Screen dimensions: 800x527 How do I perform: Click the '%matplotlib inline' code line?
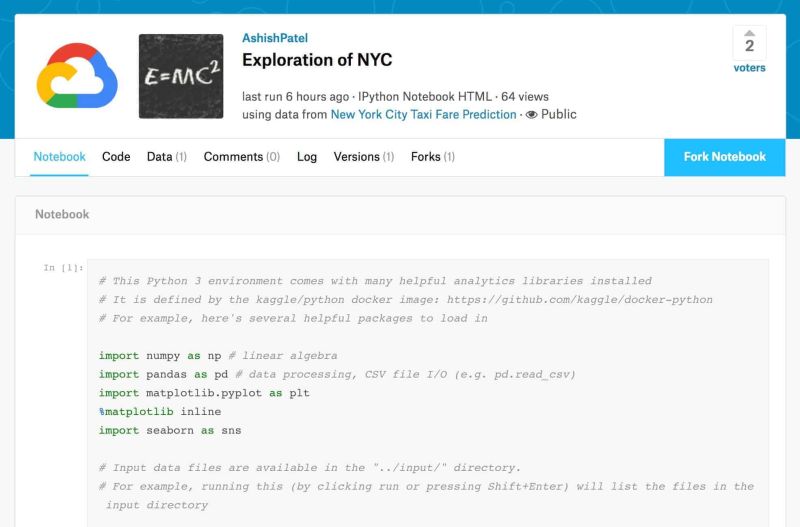160,412
